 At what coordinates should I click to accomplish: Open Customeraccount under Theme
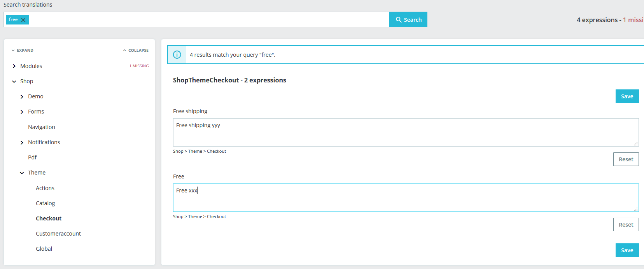[58, 234]
